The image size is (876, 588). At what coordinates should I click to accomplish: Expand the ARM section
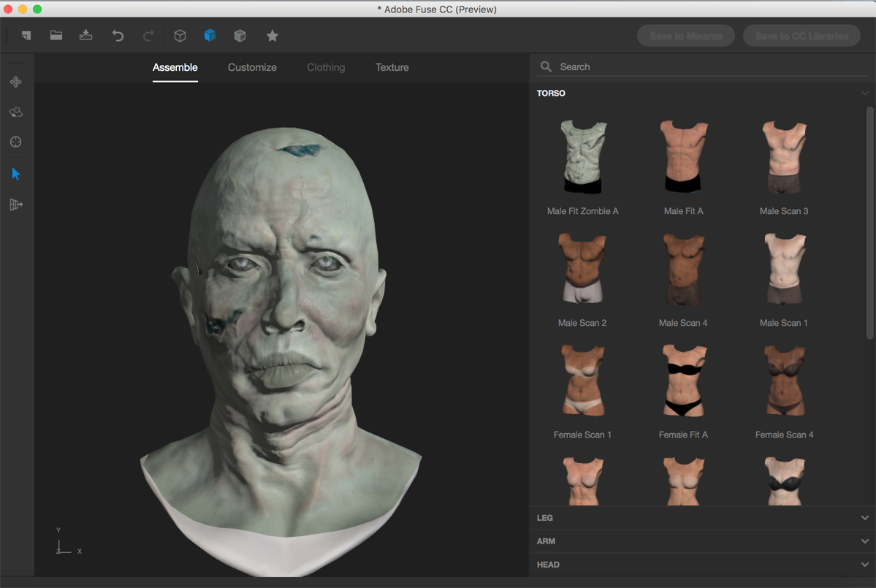[702, 541]
